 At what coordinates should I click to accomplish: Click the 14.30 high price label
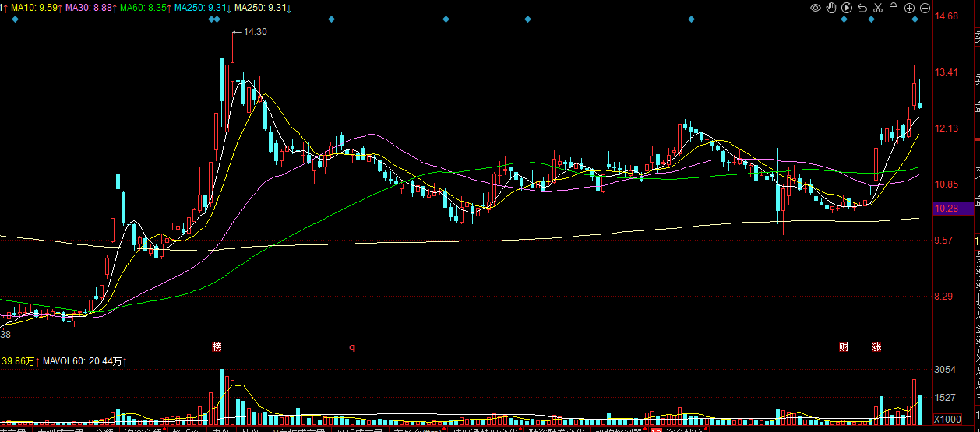[x=255, y=32]
